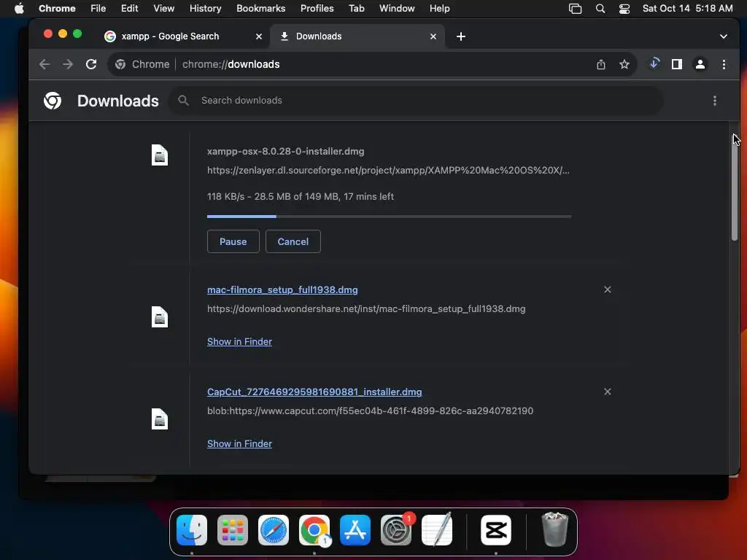
Task: Open the Window menu
Action: (x=397, y=8)
